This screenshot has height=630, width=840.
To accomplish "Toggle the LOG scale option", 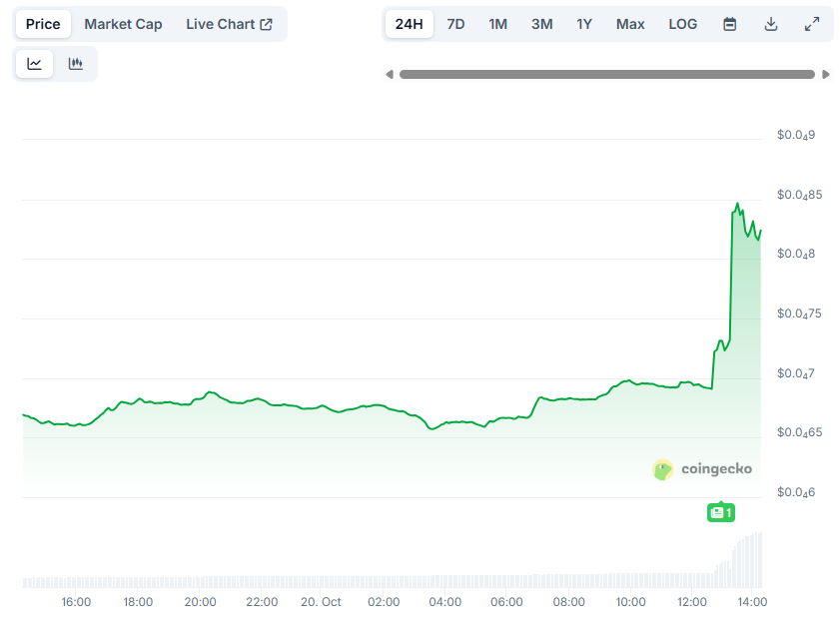I will 682,23.
